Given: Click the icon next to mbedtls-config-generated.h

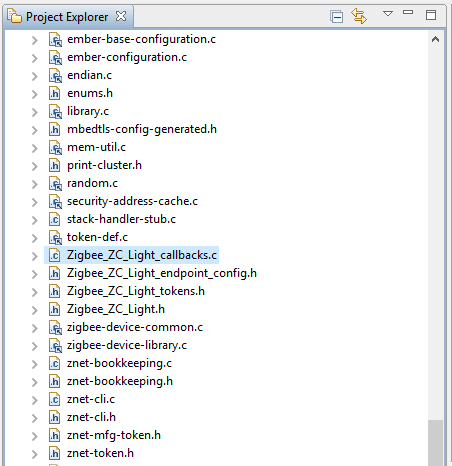Looking at the screenshot, I should 55,129.
